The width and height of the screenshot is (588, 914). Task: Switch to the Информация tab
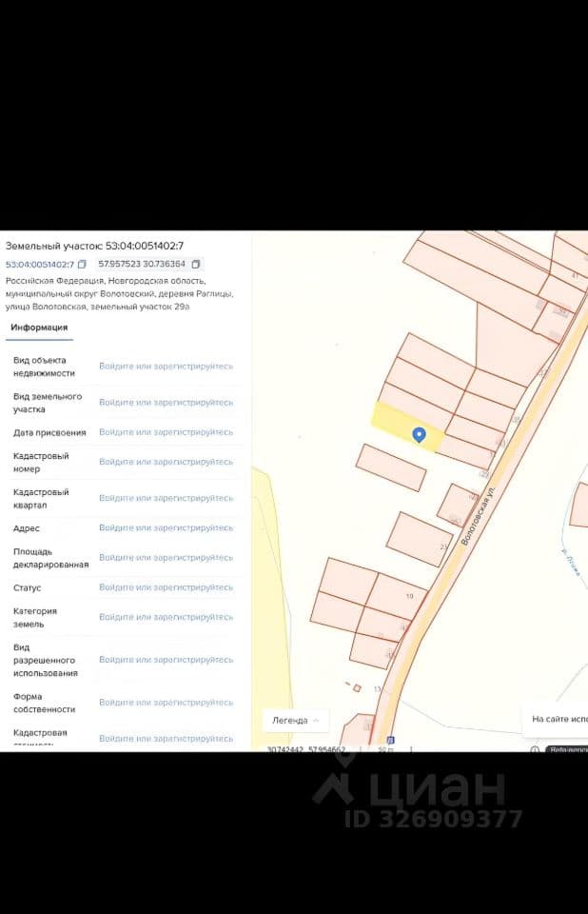click(39, 328)
